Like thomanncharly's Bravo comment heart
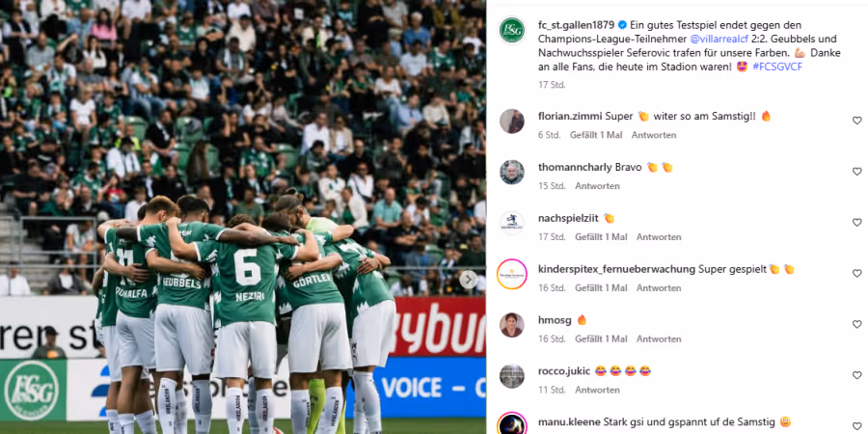Viewport: 868px width, 434px height. [857, 171]
